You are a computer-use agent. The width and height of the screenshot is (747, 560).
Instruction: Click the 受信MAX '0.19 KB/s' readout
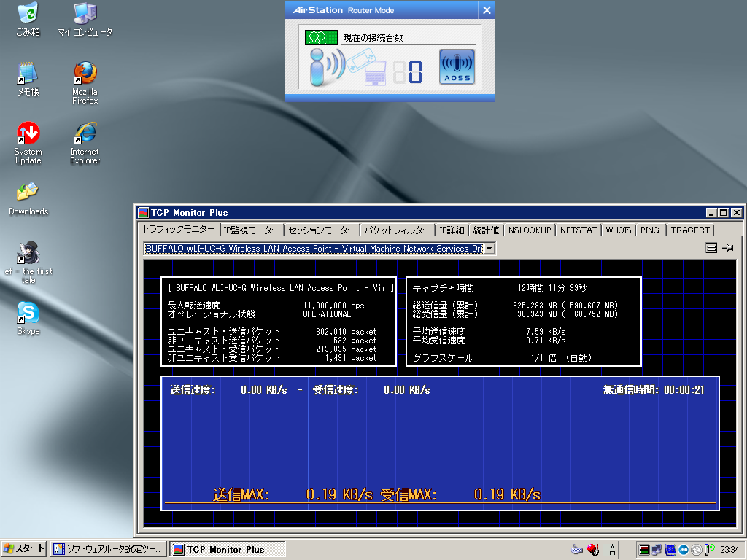point(507,494)
